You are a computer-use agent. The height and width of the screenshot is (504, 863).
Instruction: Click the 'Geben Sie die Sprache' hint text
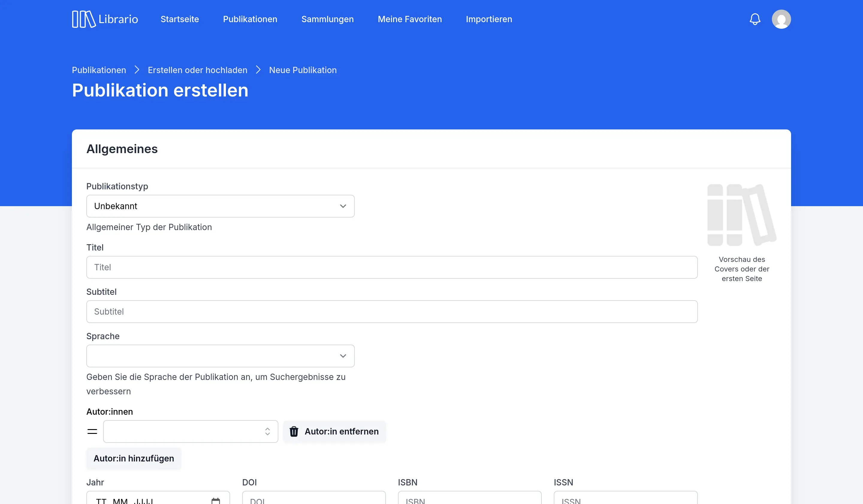[x=216, y=384]
